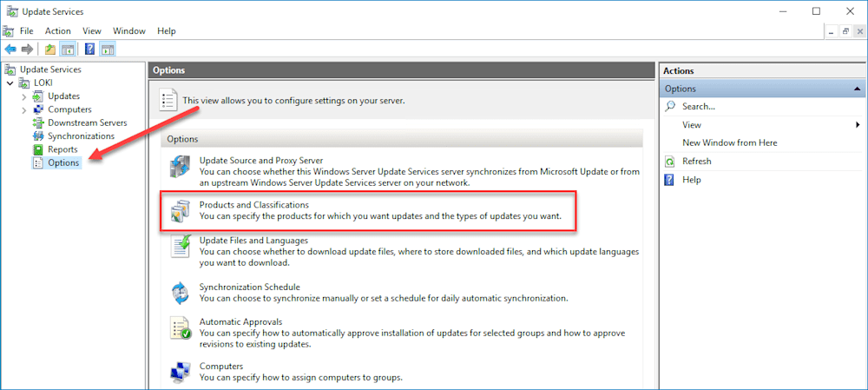Click the green Reports tree icon
Screen dimensions: 868x390
click(x=37, y=149)
